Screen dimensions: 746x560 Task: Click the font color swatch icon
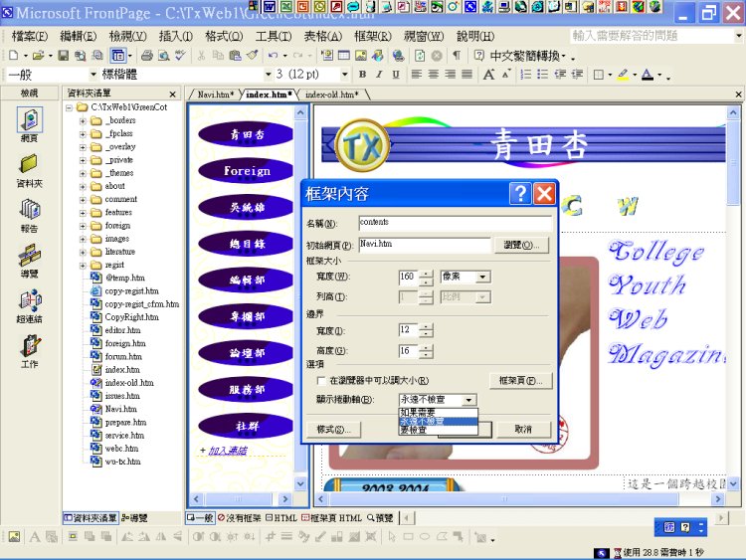647,75
